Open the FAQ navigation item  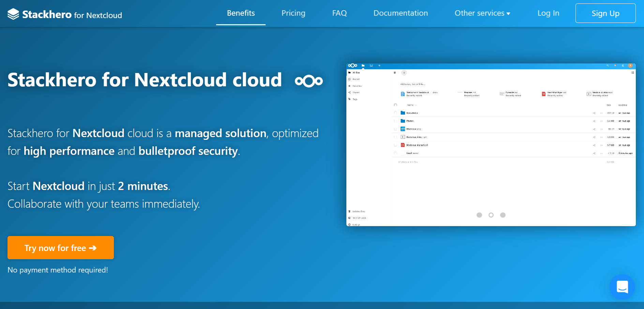tap(340, 13)
